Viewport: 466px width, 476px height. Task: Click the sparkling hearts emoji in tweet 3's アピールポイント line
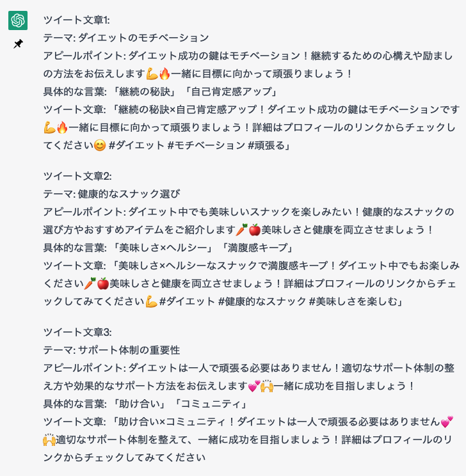coord(254,386)
